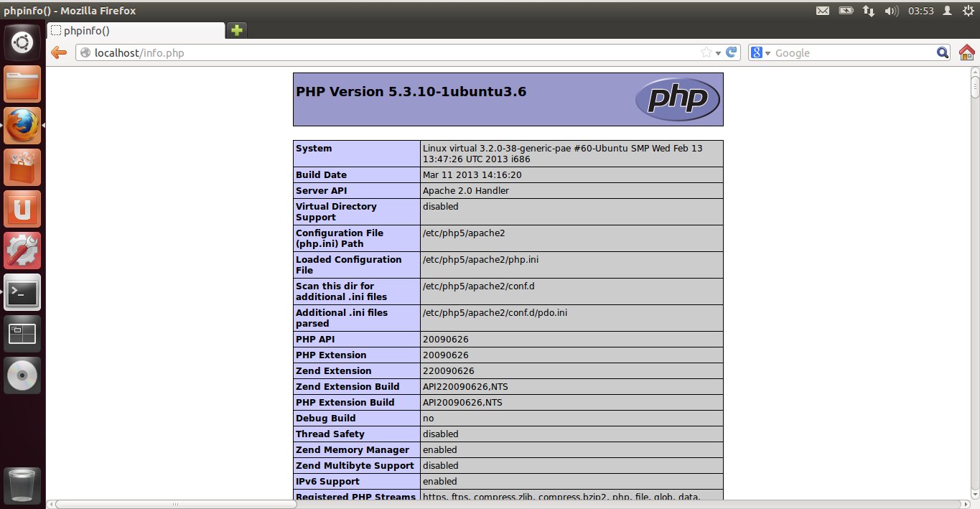The height and width of the screenshot is (509, 980).
Task: Click the '/etc/php5/apache2/conf.d/pdo.ini' value
Action: tap(495, 313)
